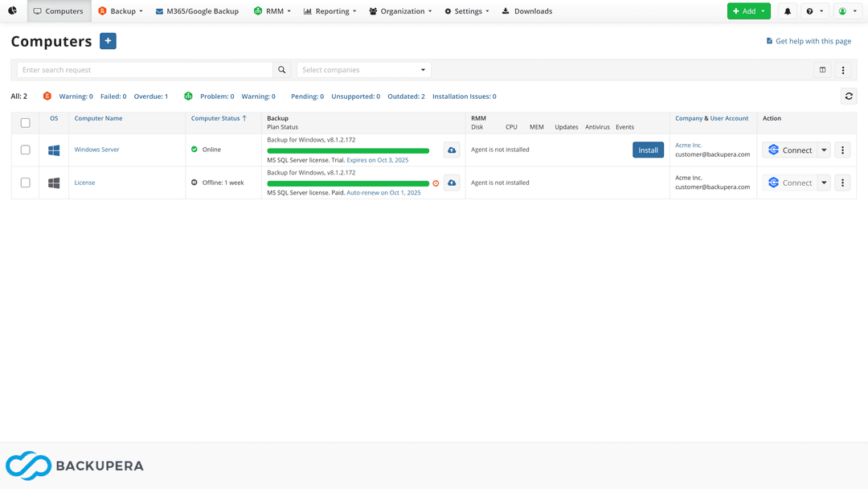The image size is (868, 489).
Task: Expand the Connect dropdown arrow for Windows Server
Action: 824,150
